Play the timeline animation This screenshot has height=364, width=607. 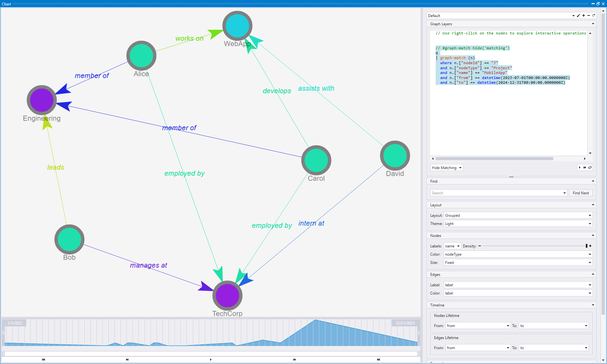coord(210,360)
